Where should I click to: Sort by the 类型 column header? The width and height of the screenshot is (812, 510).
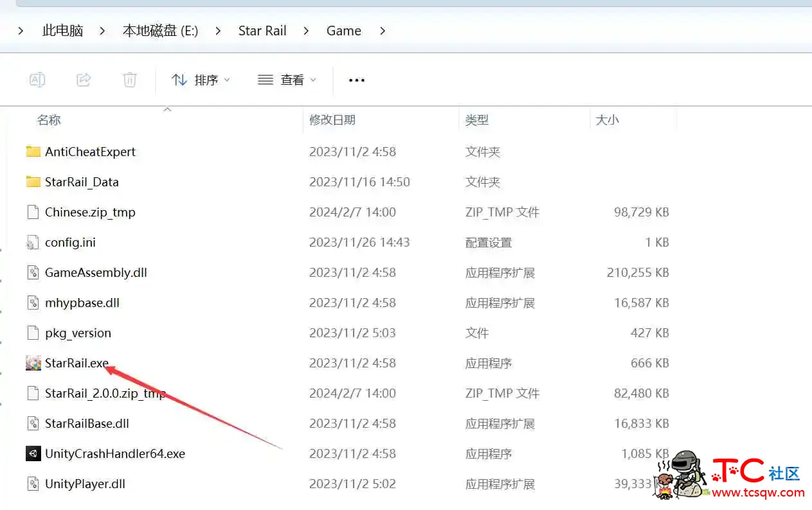(x=477, y=119)
